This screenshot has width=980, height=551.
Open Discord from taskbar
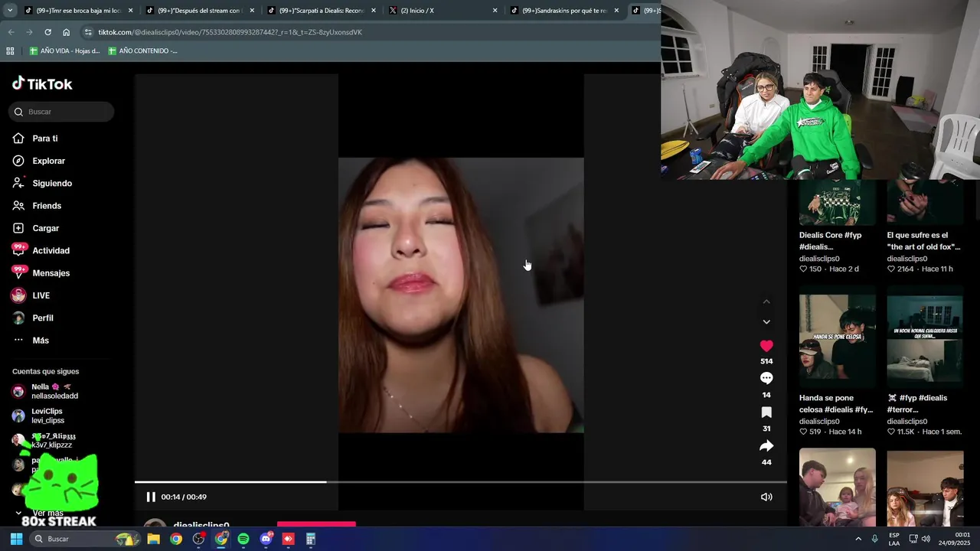pyautogui.click(x=266, y=539)
